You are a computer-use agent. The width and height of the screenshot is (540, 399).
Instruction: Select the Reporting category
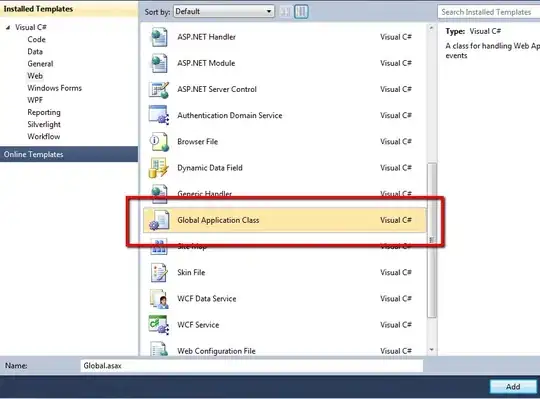pyautogui.click(x=44, y=113)
